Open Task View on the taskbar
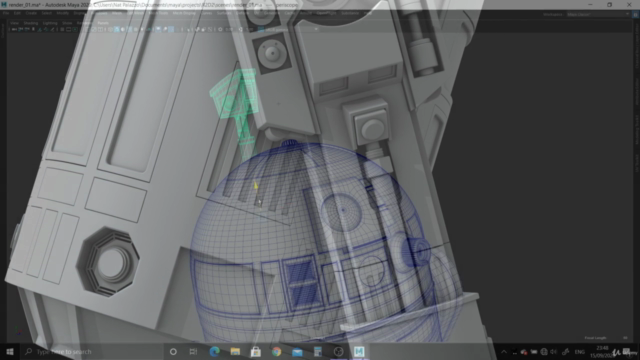 (x=193, y=351)
